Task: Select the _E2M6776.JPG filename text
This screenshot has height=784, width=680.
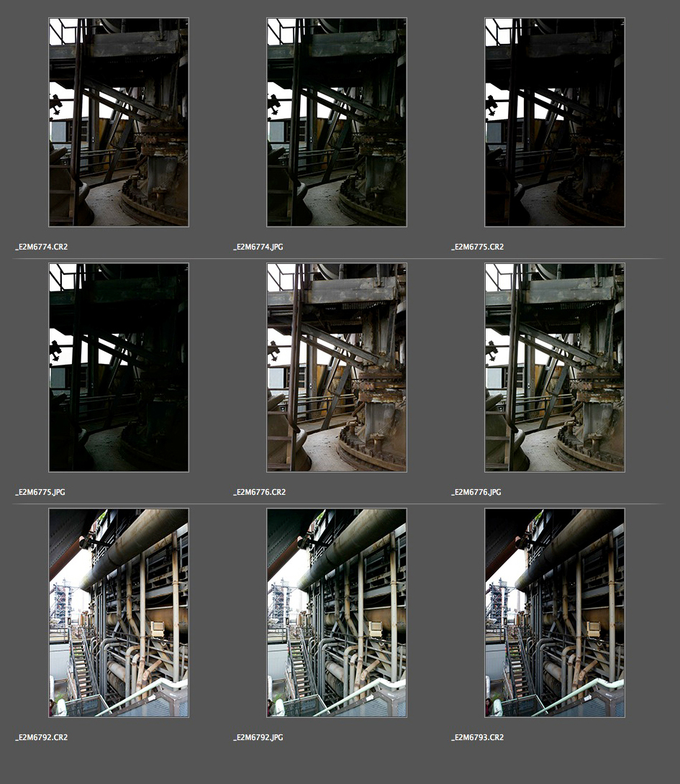Action: pyautogui.click(x=476, y=493)
